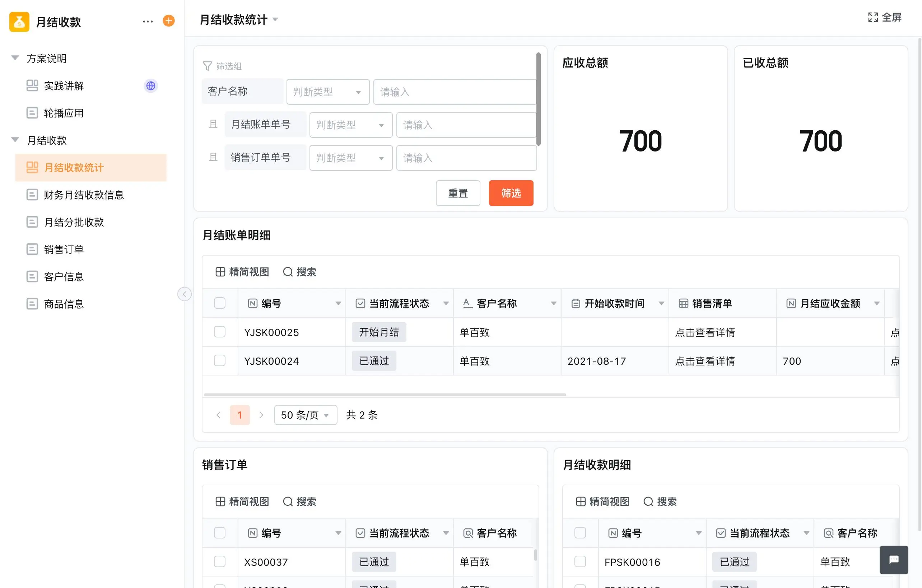Click 请输入 field for 销售订单单号 filter
The image size is (922, 588).
click(466, 158)
